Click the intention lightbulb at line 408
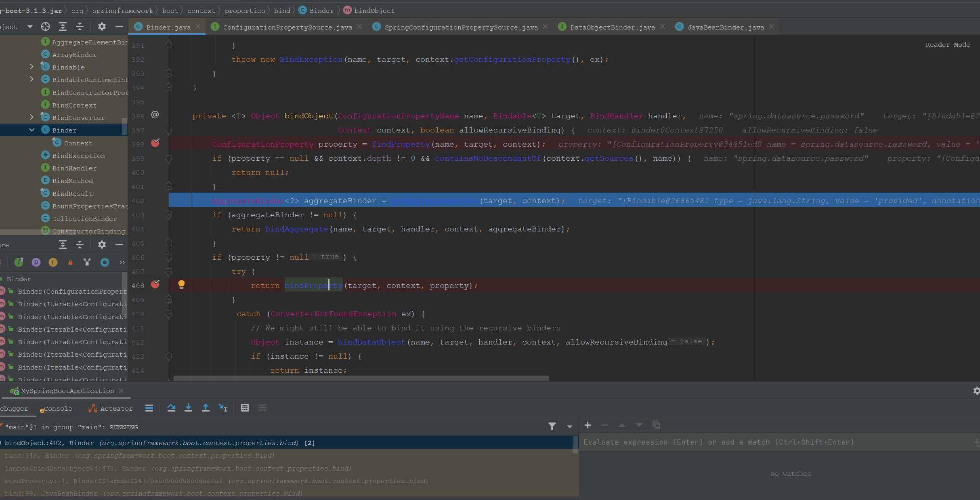Viewport: 980px width, 500px height. 181,284
